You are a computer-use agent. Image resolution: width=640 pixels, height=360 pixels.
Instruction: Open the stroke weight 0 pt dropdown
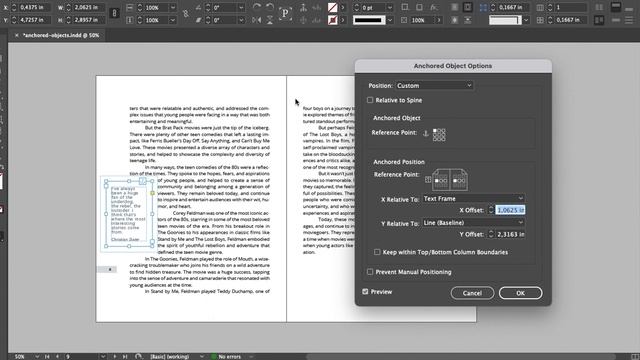(x=390, y=7)
